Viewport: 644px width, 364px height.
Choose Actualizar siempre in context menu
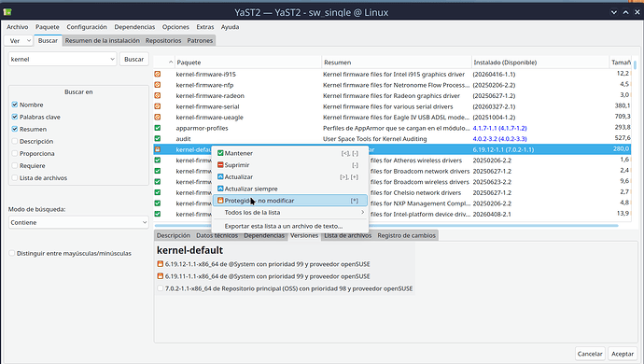[x=290, y=189]
